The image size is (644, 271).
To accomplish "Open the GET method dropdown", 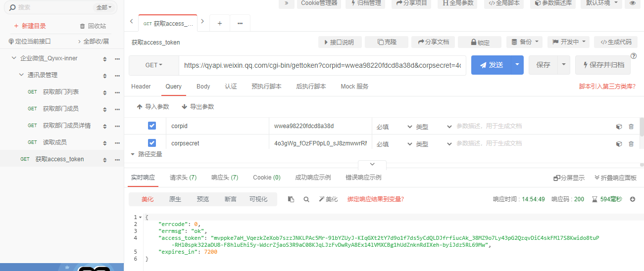I will click(x=154, y=65).
